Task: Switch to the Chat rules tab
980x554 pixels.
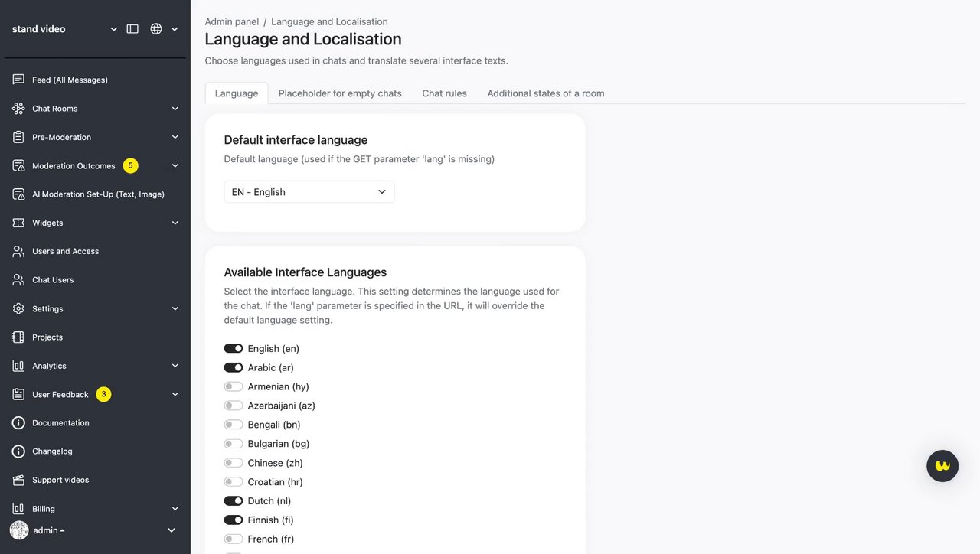Action: pyautogui.click(x=444, y=93)
